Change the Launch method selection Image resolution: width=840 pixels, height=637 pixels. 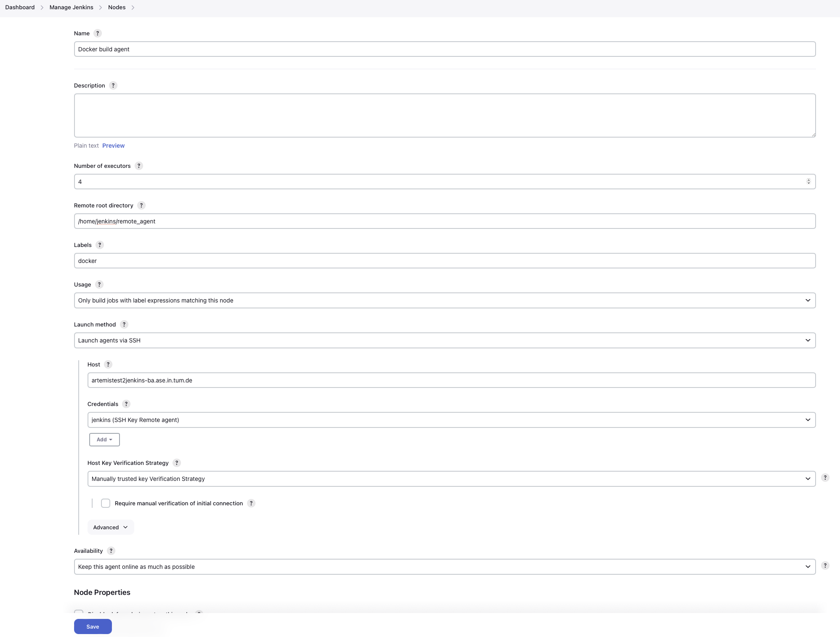(x=444, y=340)
